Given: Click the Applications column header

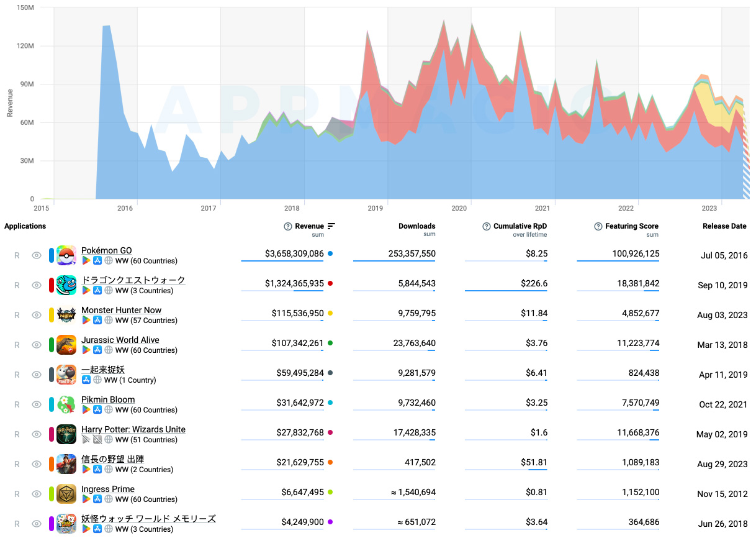Looking at the screenshot, I should pyautogui.click(x=25, y=226).
